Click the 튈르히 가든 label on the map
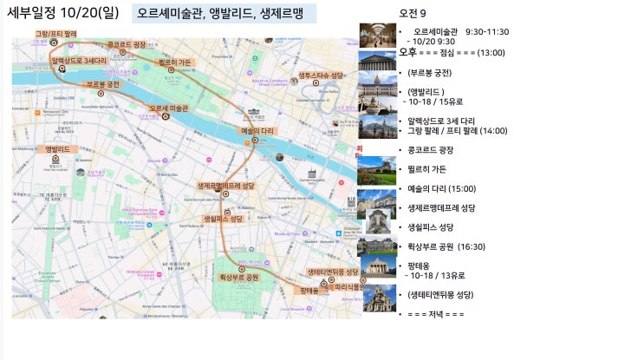644x360 pixels. coord(175,62)
